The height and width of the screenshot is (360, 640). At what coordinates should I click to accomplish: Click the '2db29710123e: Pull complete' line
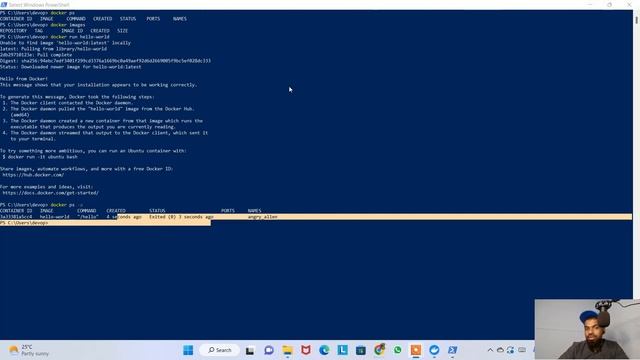pos(36,55)
